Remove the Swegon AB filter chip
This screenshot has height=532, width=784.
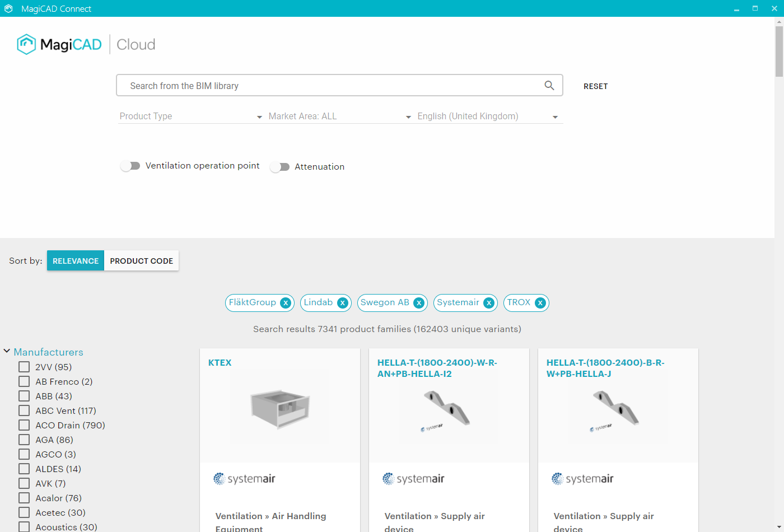419,303
